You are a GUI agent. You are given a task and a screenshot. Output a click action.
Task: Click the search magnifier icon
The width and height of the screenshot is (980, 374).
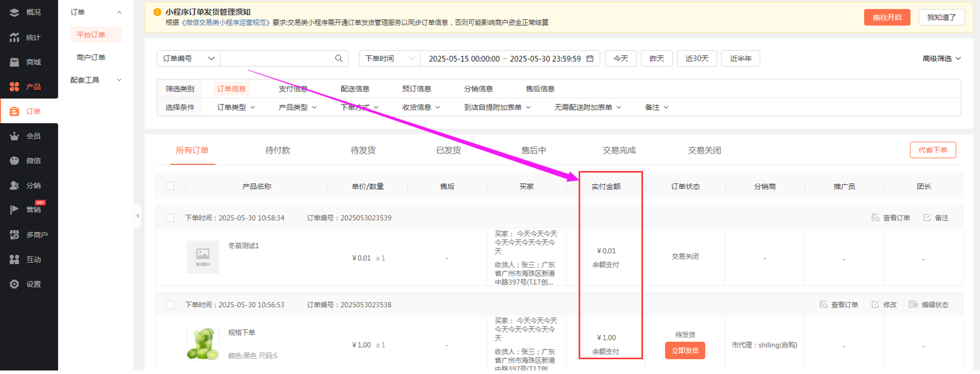tap(339, 59)
